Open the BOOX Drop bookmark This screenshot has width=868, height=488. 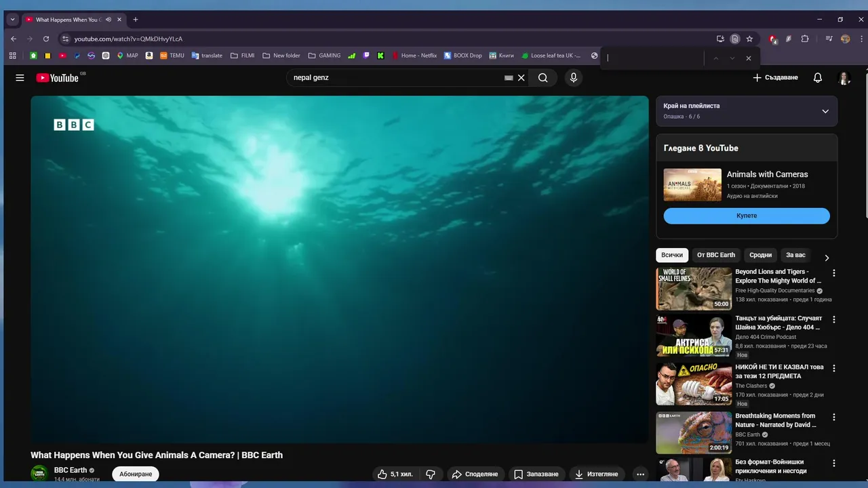click(x=463, y=56)
